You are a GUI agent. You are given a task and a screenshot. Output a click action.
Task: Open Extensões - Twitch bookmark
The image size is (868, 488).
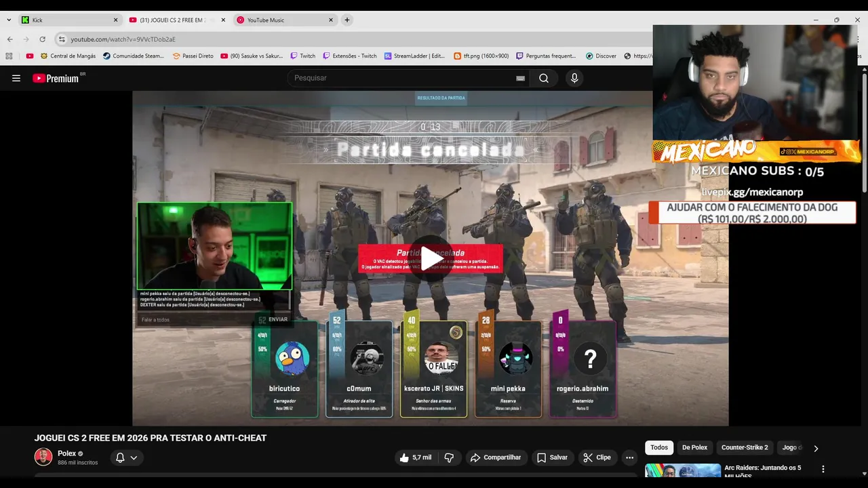point(349,56)
